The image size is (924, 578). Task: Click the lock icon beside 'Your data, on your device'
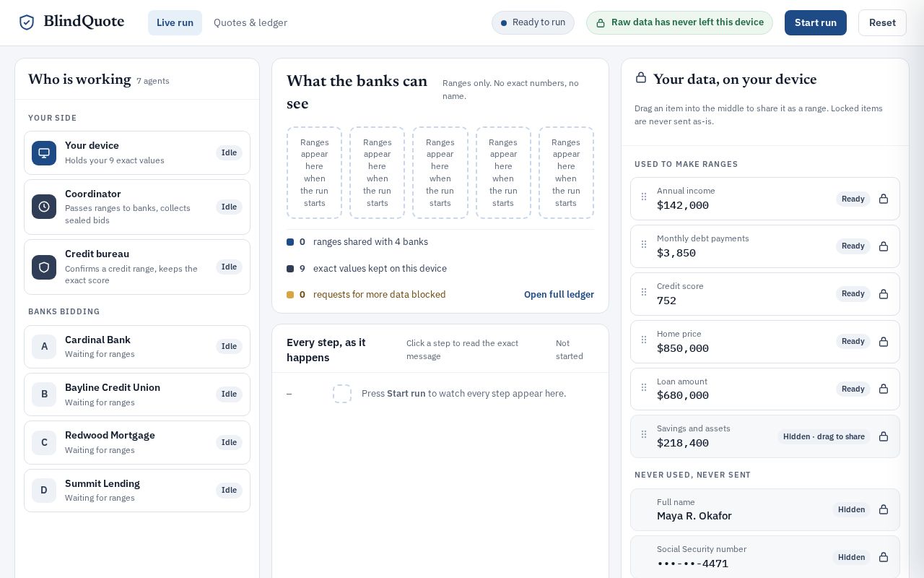(640, 77)
